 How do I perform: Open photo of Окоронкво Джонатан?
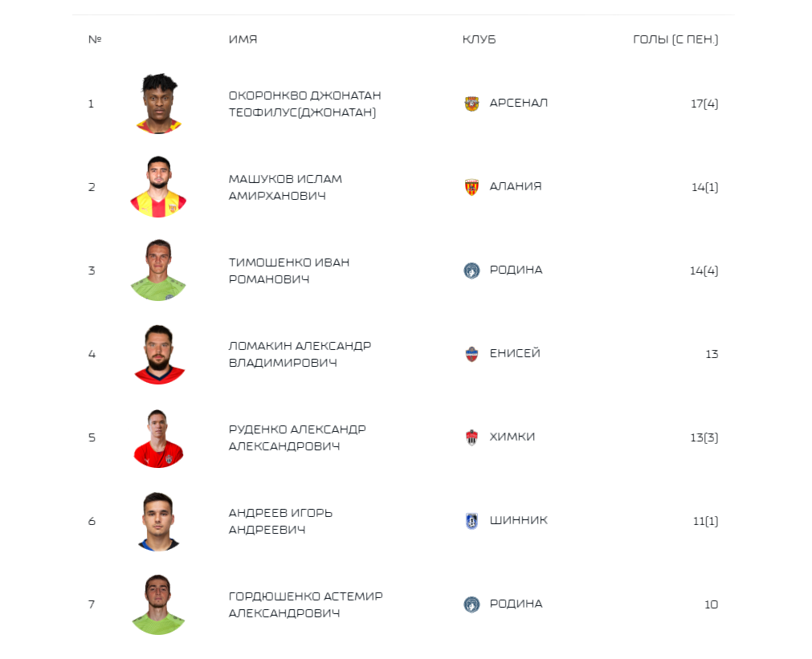[159, 104]
